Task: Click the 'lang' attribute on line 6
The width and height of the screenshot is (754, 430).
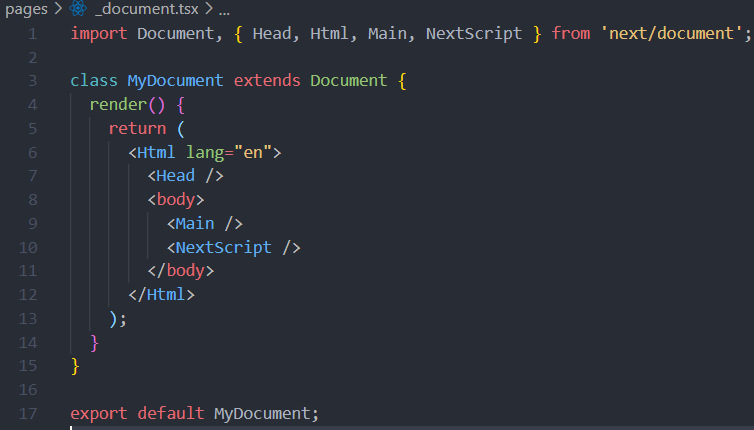Action: [205, 153]
